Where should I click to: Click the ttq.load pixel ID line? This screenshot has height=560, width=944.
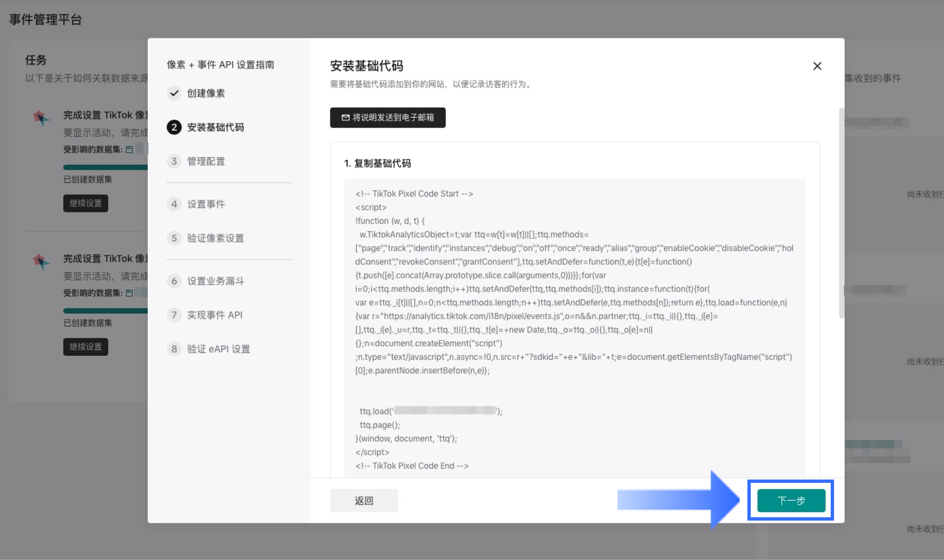431,411
